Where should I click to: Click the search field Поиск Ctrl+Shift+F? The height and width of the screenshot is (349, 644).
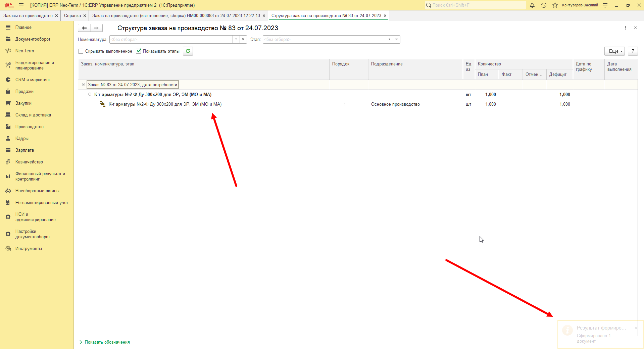point(476,5)
